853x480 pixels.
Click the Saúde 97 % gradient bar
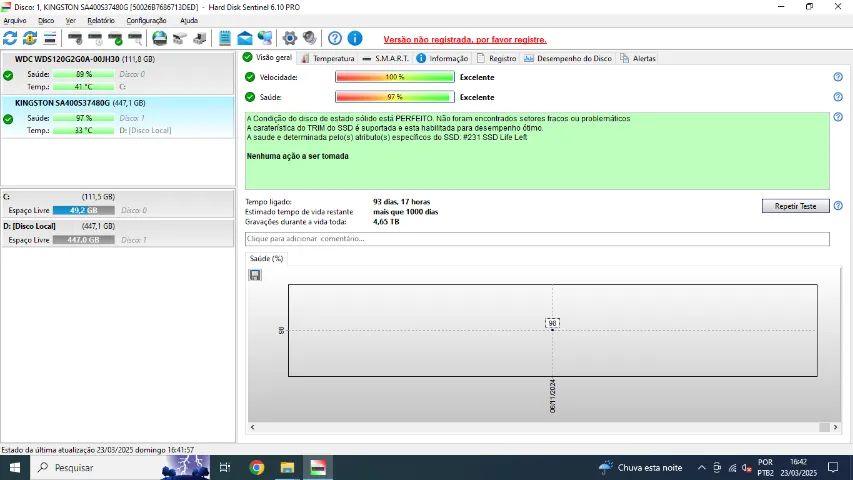(395, 97)
